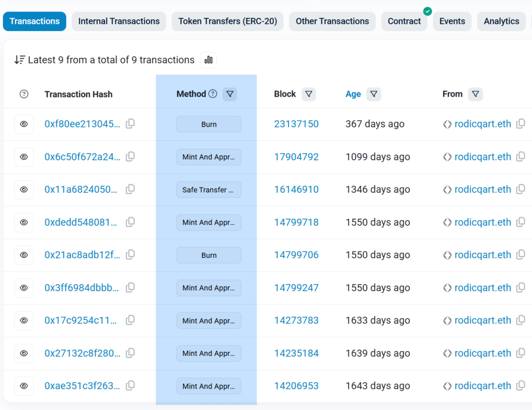Preview transaction 0x3ff6984dbbb with eye button
This screenshot has height=410, width=532.
click(x=24, y=288)
